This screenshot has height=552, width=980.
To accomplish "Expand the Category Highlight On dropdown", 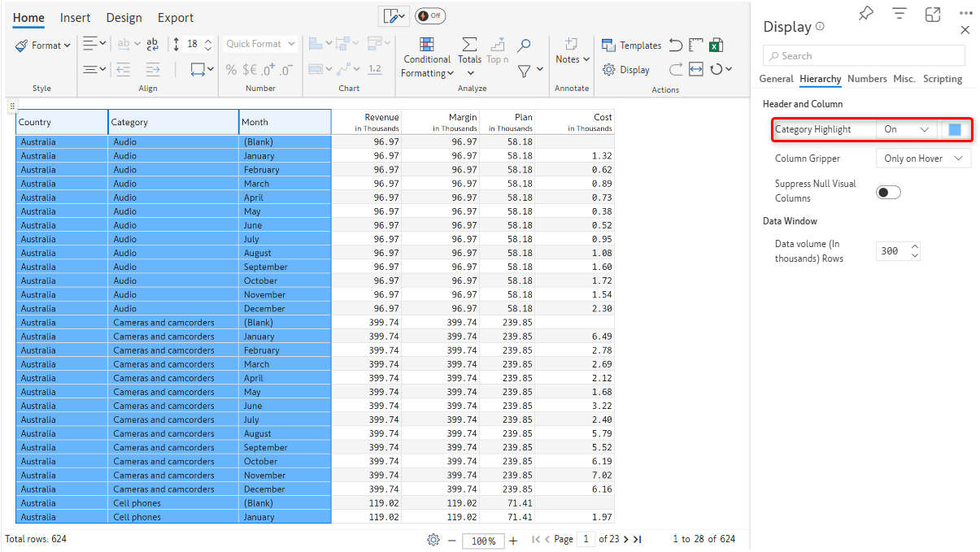I will pos(906,129).
